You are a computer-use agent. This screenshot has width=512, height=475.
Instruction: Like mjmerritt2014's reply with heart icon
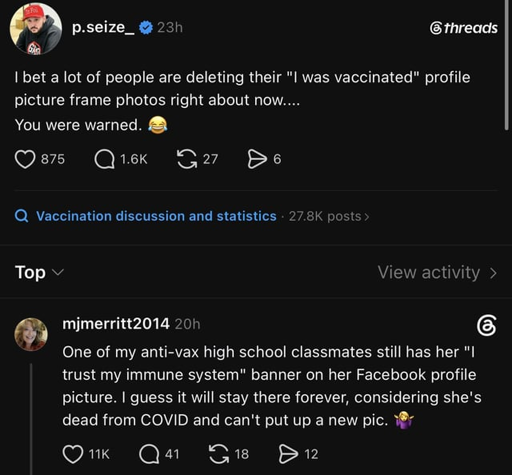point(73,454)
